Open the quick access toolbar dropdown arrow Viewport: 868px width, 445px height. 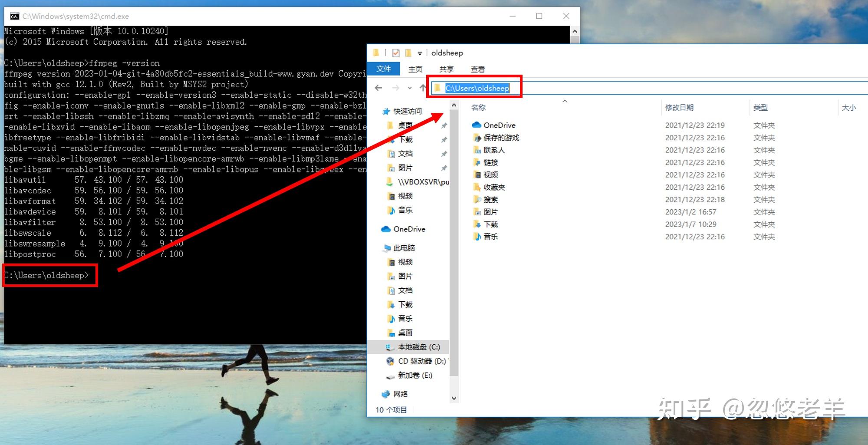(x=420, y=53)
